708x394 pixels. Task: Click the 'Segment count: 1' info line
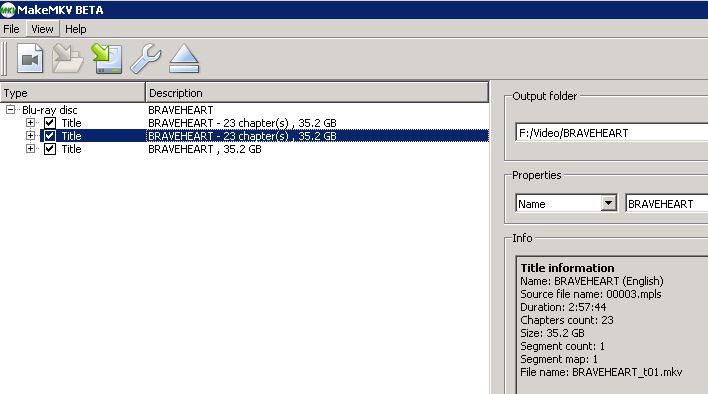(563, 346)
